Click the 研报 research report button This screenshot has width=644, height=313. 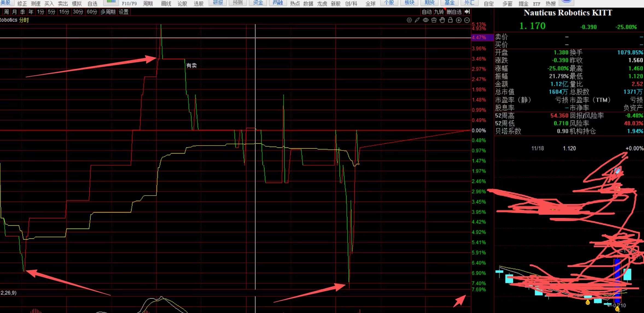point(218,3)
